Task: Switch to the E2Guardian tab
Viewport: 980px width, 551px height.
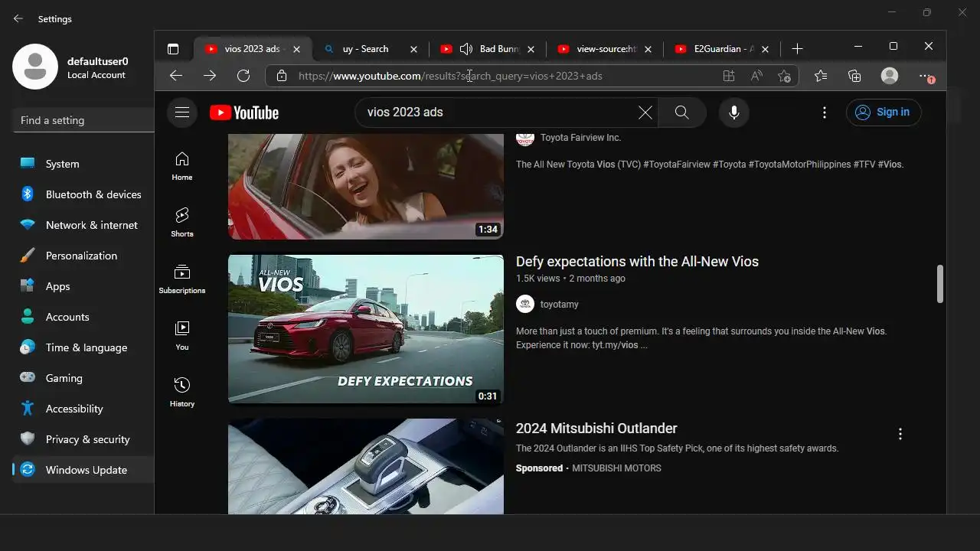Action: [720, 49]
